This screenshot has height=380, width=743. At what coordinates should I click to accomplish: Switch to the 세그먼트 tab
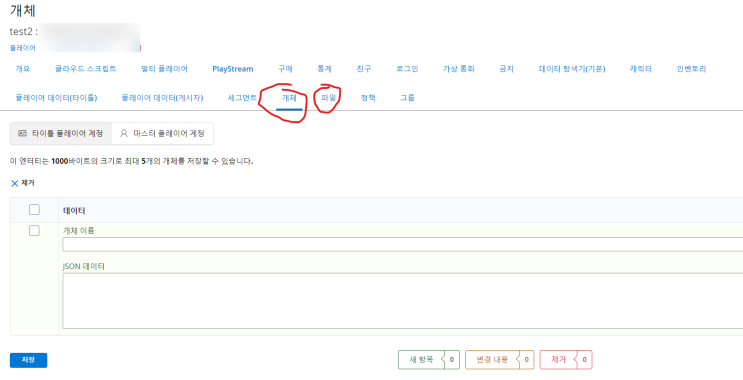(x=242, y=98)
